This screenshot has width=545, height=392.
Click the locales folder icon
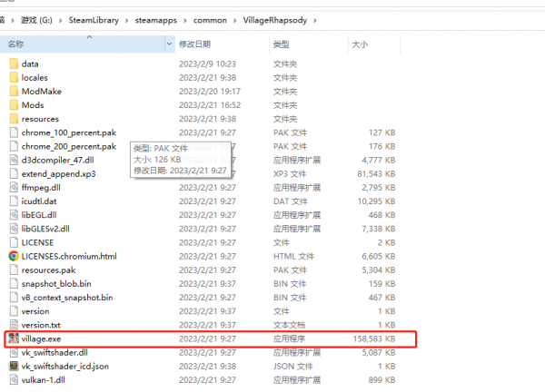(x=13, y=77)
